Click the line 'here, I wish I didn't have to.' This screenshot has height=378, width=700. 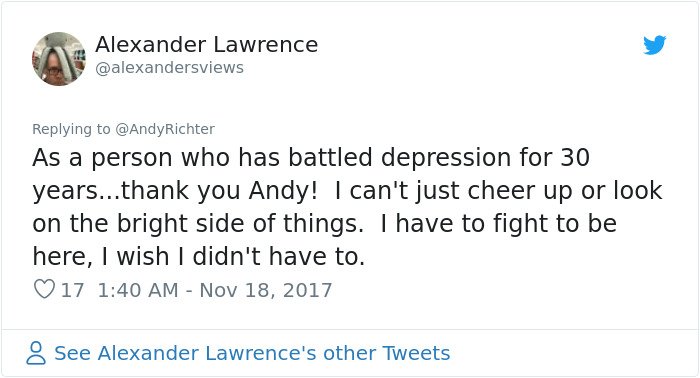(199, 257)
